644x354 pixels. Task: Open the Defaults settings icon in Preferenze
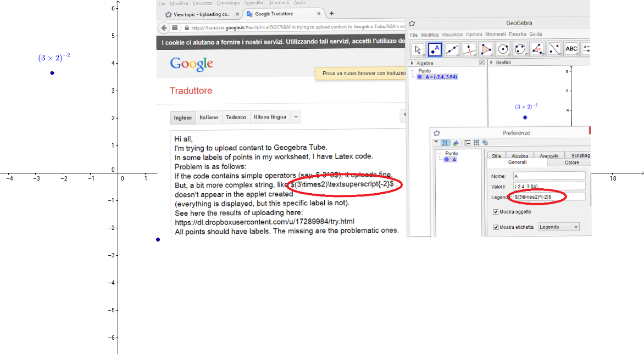476,143
